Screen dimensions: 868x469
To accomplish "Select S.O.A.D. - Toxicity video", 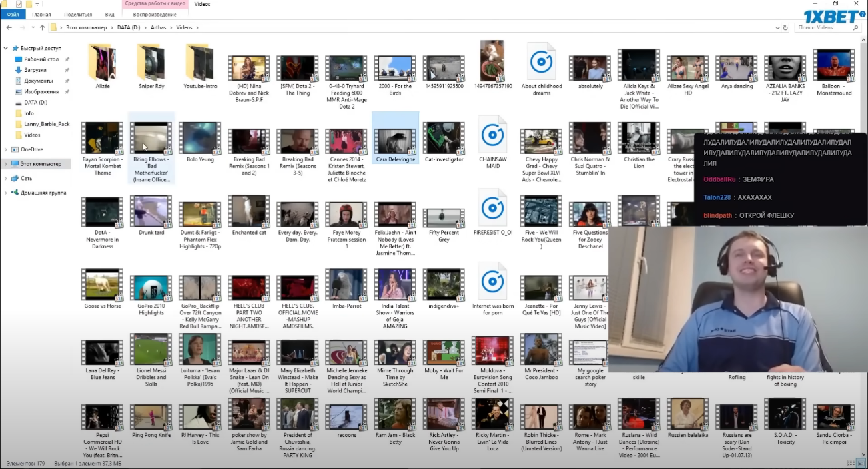I will pos(785,414).
